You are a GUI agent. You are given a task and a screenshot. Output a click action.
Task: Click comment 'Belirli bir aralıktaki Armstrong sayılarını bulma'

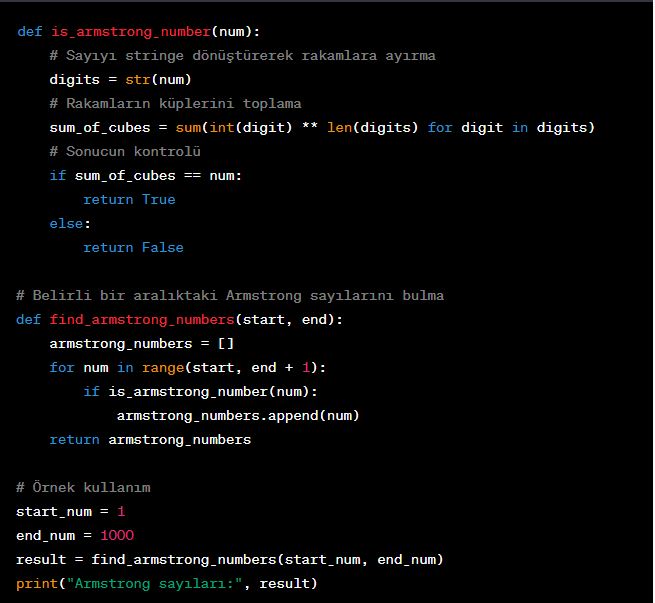pyautogui.click(x=230, y=296)
